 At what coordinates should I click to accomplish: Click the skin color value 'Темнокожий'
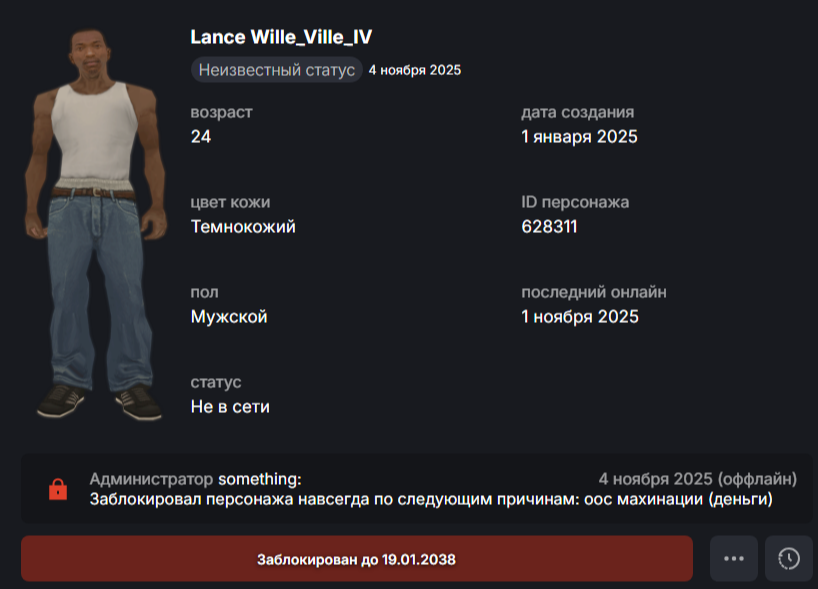(243, 226)
